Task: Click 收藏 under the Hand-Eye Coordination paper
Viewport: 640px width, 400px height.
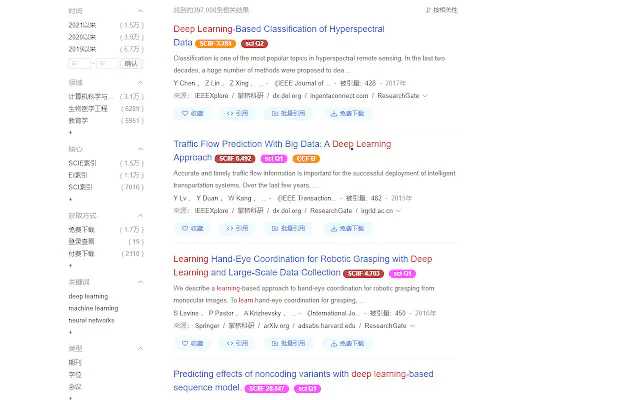Action: coord(191,343)
